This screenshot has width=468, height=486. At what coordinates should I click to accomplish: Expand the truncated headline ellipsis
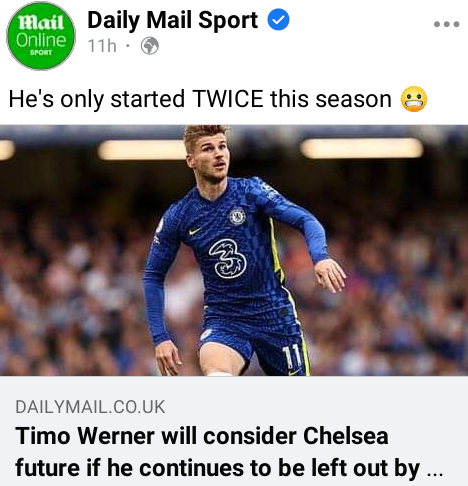[x=435, y=473]
